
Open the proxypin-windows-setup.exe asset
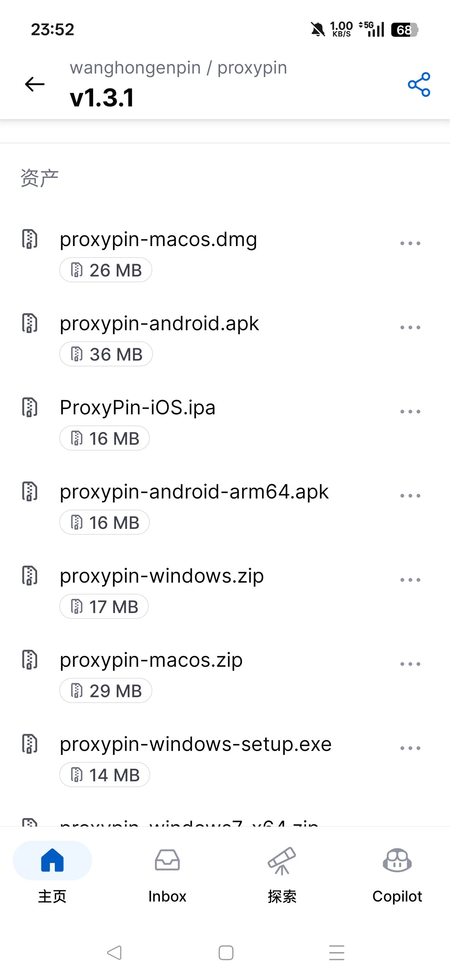coord(196,744)
